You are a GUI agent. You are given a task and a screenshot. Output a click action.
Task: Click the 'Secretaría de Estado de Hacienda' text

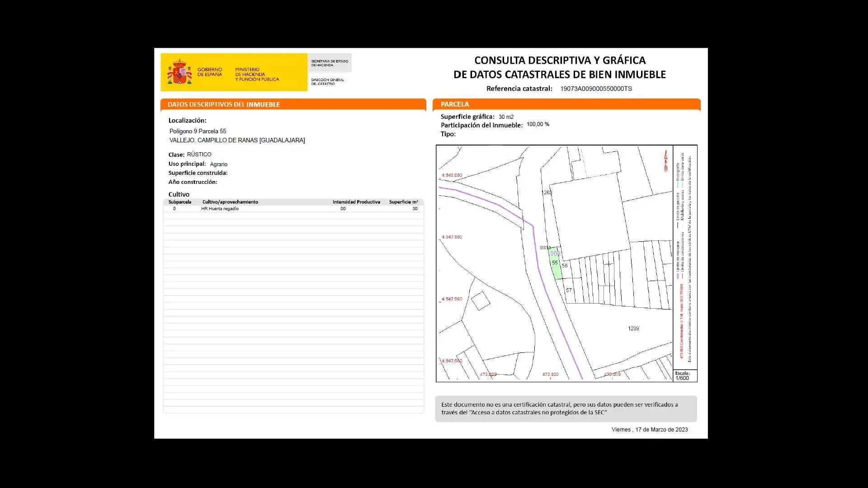pos(329,63)
